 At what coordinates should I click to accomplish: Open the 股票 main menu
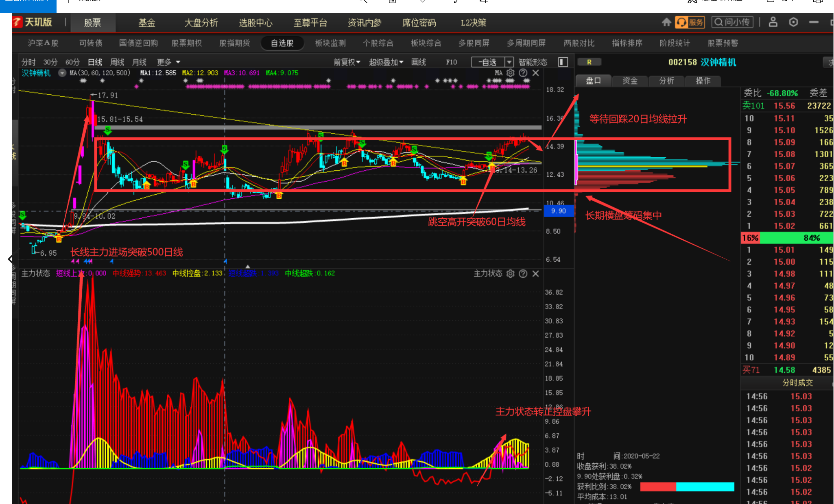[x=93, y=23]
